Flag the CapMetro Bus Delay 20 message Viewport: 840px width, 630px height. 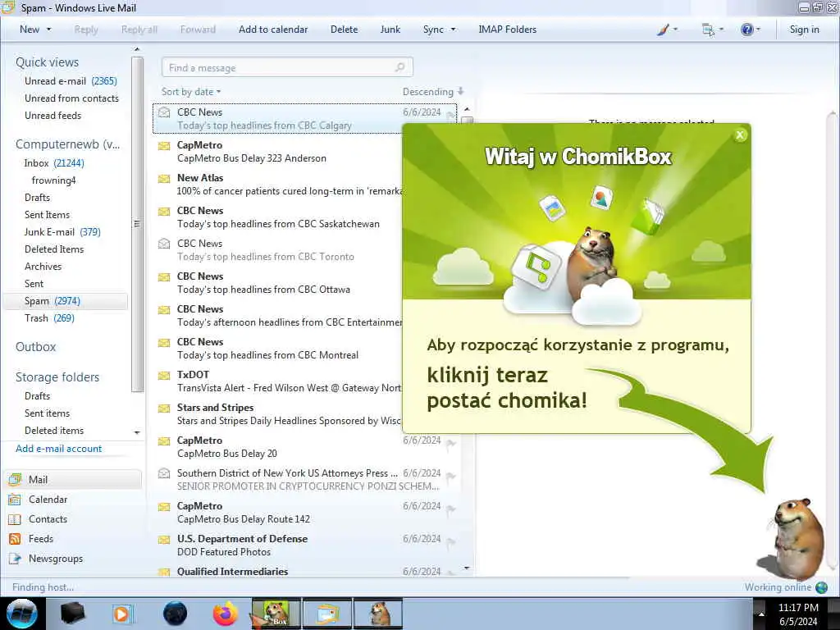pyautogui.click(x=450, y=444)
